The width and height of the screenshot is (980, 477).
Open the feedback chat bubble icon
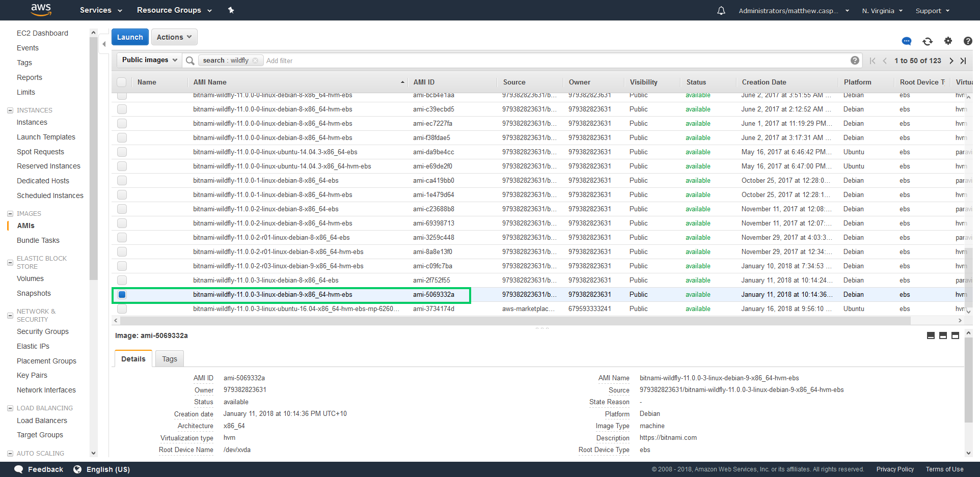[906, 41]
